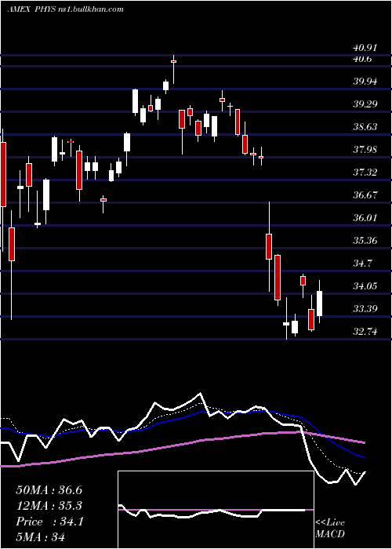Click the AMEX PHYS ns1.bullkhan.com title text
The width and height of the screenshot is (392, 549).
[x=65, y=9]
